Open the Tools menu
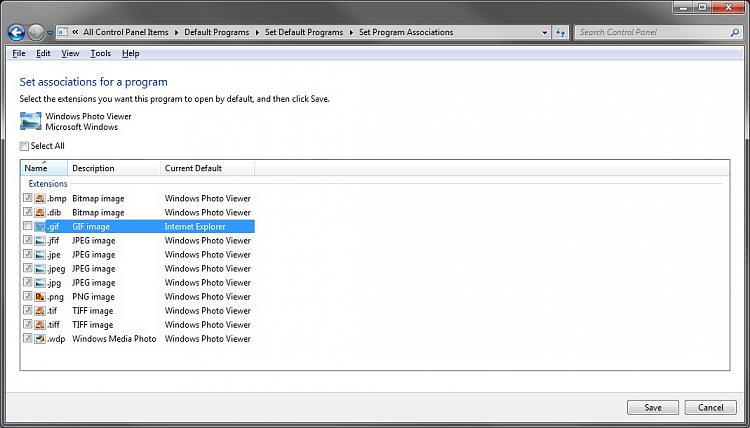Screen dimensions: 750x428 coord(100,53)
